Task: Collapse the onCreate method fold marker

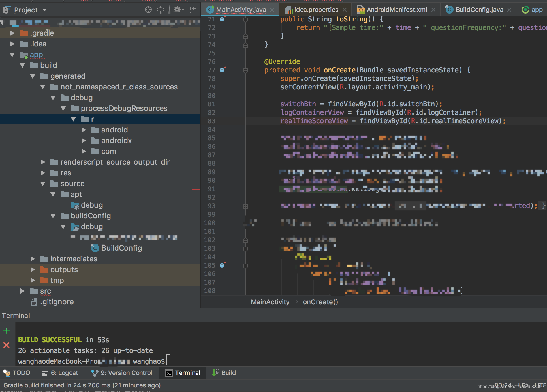Action: (x=245, y=71)
